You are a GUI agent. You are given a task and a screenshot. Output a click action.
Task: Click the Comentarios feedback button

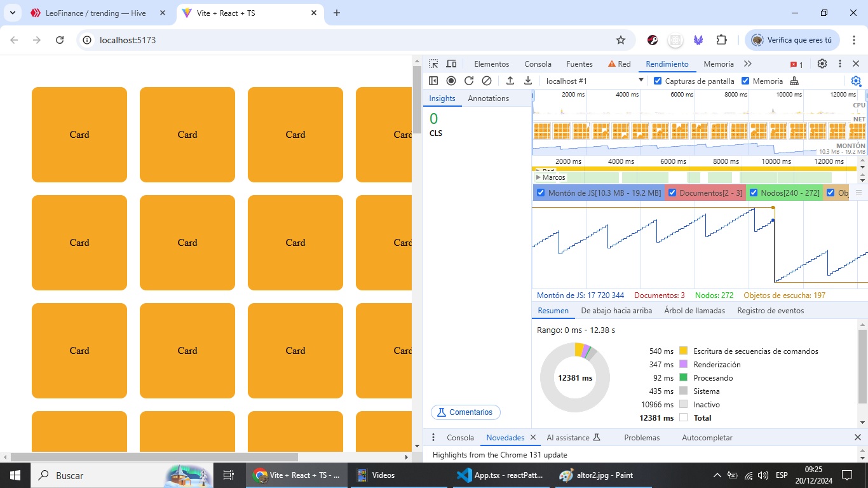pyautogui.click(x=466, y=412)
